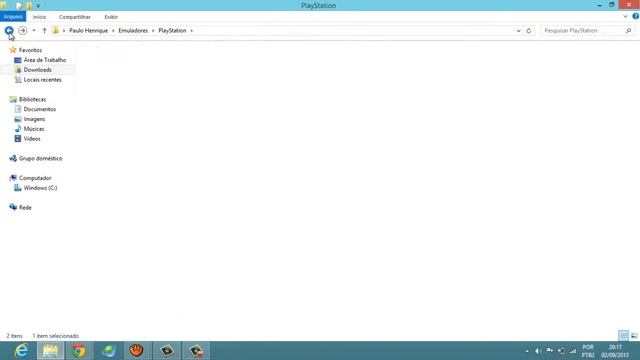This screenshot has width=640, height=360.
Task: Open Google Chrome from taskbar
Action: tap(79, 351)
